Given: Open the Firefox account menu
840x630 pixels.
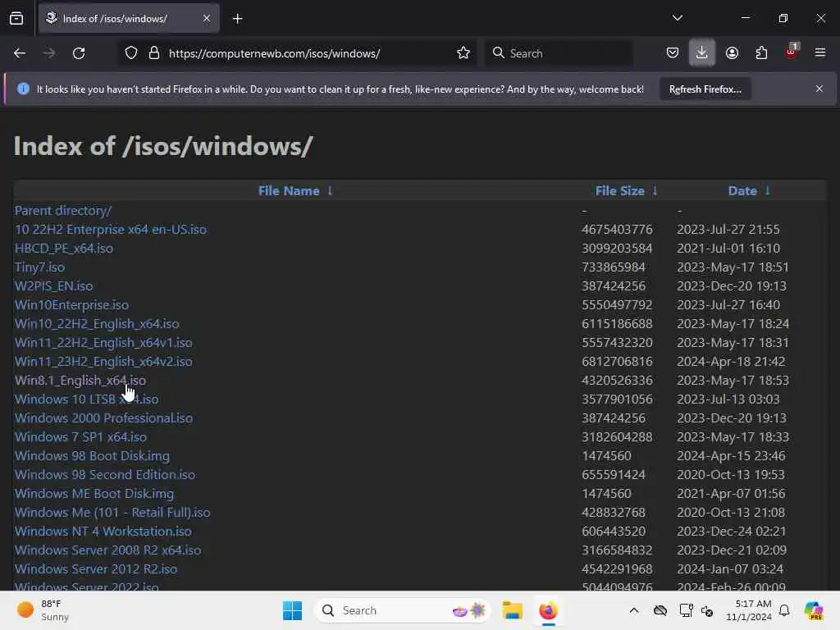Looking at the screenshot, I should tap(732, 52).
